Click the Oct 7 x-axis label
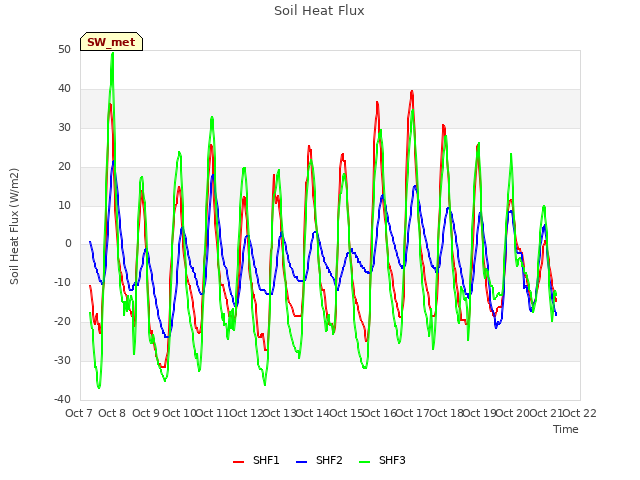Viewport: 640px width, 480px height. 78,413
